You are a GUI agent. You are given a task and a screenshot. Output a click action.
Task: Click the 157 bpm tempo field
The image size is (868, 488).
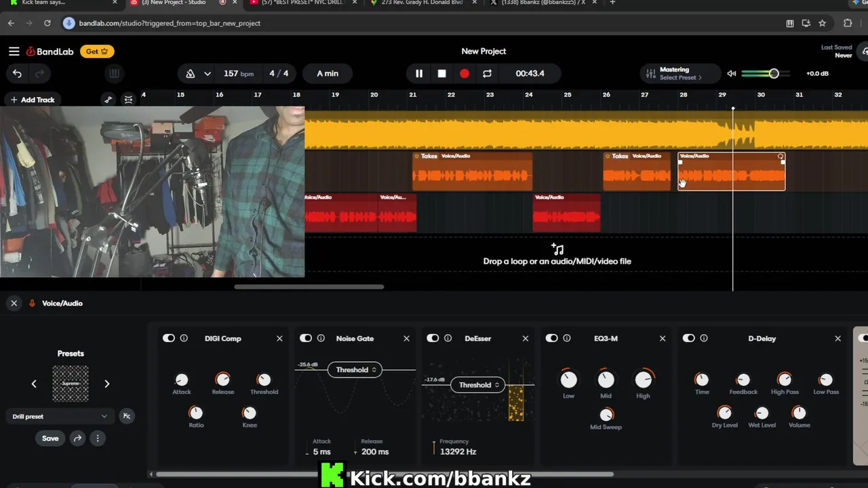(238, 73)
